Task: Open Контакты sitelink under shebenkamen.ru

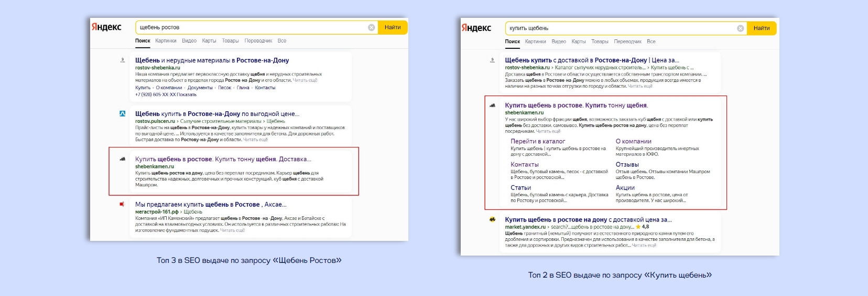Action: tap(525, 164)
